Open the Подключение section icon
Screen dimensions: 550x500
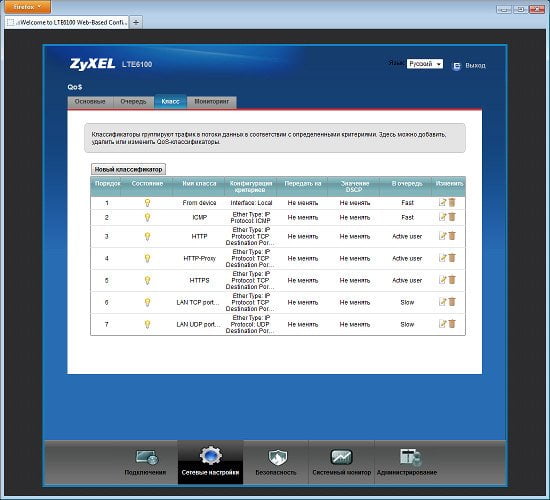[147, 457]
